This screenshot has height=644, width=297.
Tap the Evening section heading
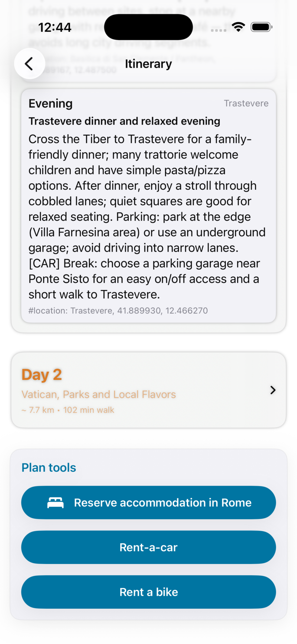pyautogui.click(x=50, y=103)
